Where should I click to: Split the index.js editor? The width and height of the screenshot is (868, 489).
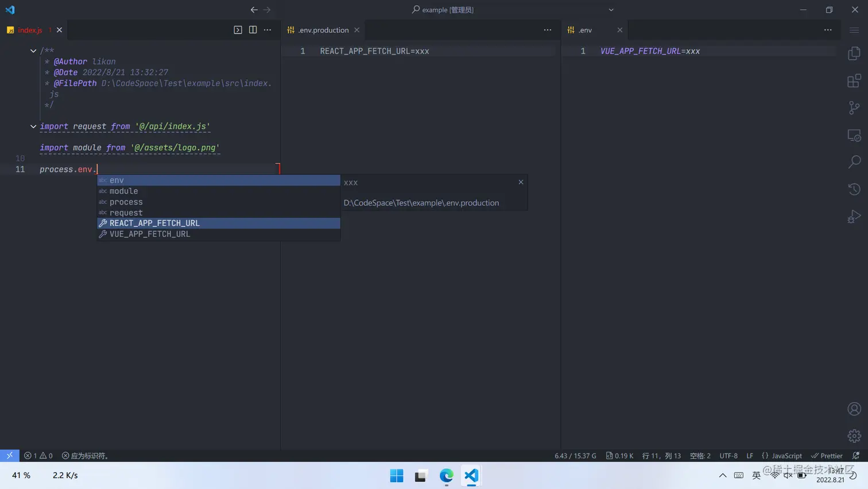pos(253,30)
